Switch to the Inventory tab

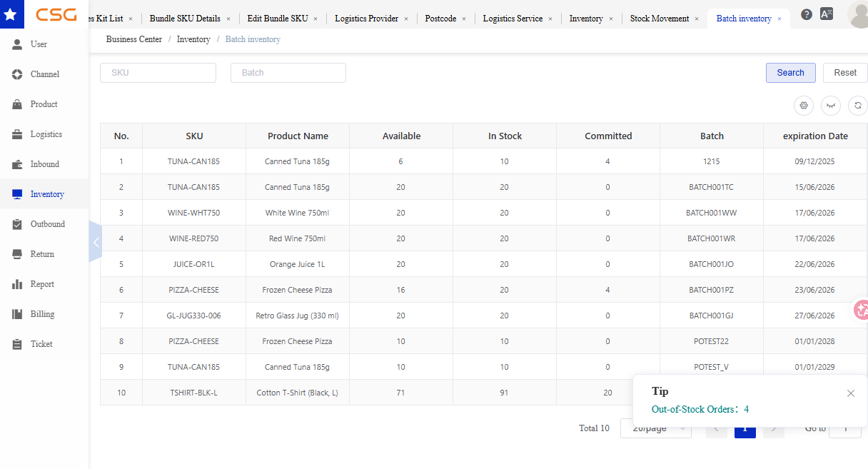pyautogui.click(x=586, y=19)
